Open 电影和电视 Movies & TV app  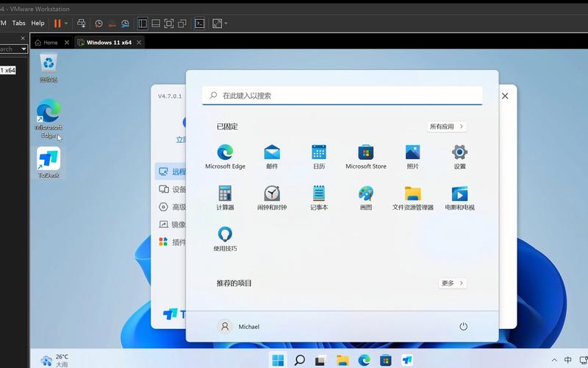(459, 198)
